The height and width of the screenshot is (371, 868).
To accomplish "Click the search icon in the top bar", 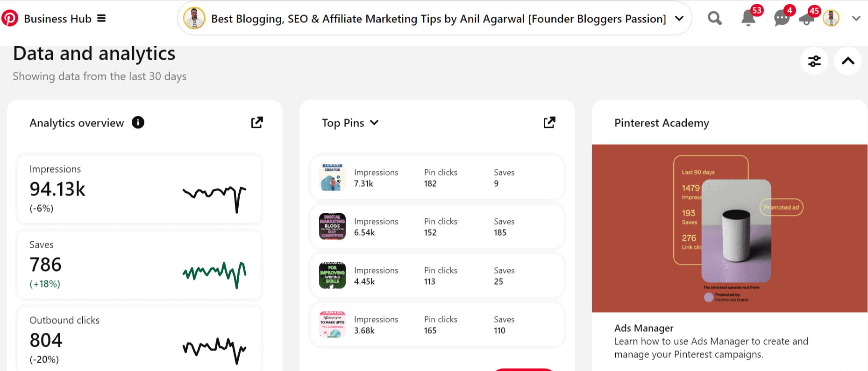I will click(x=714, y=18).
